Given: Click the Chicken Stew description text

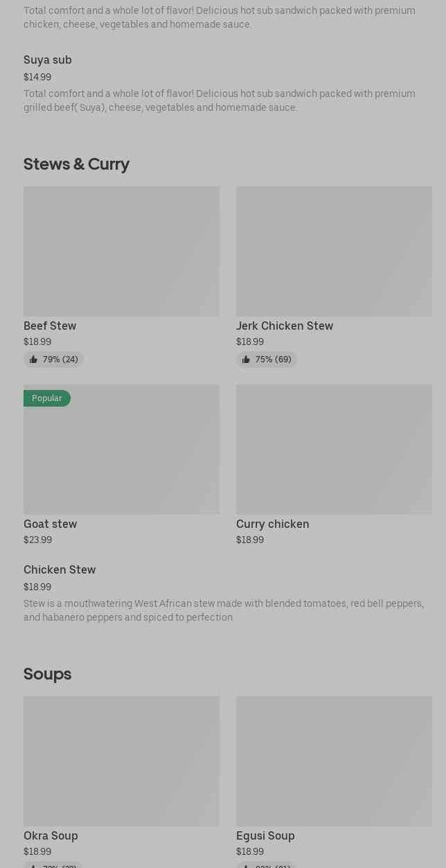Looking at the screenshot, I should pyautogui.click(x=223, y=610).
